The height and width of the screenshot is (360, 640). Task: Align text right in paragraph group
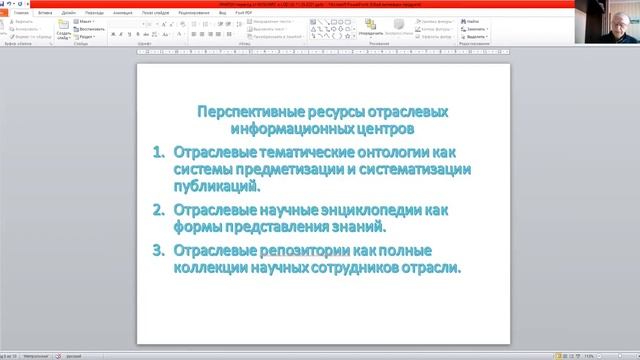[x=210, y=34]
